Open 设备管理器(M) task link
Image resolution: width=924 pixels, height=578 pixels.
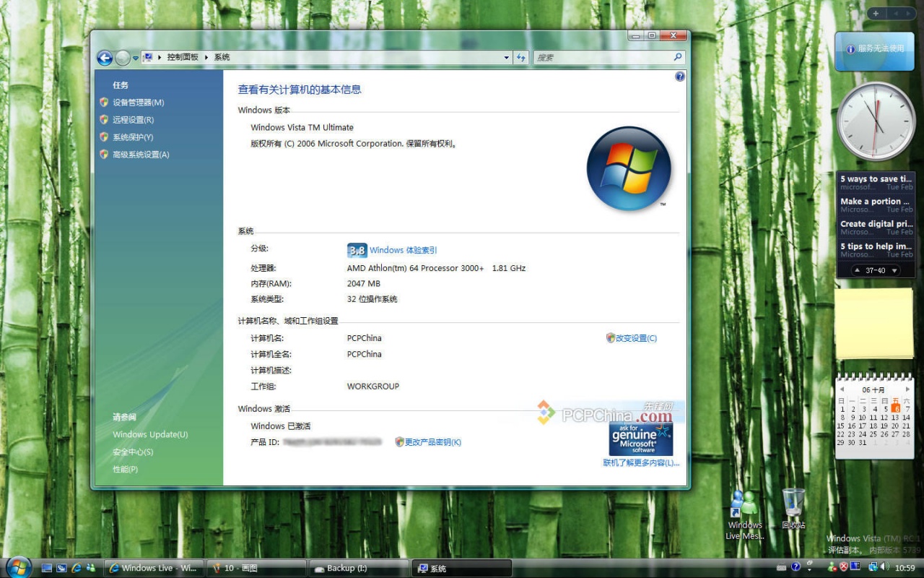coord(138,103)
